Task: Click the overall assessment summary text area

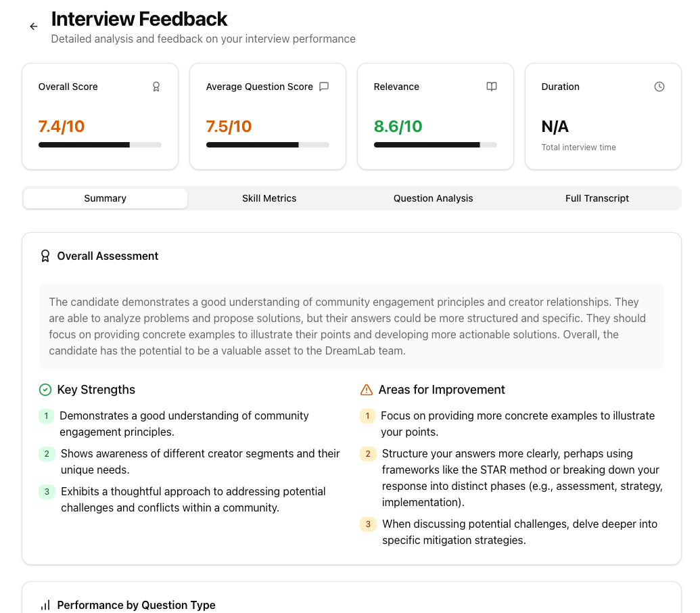Action: click(x=352, y=326)
